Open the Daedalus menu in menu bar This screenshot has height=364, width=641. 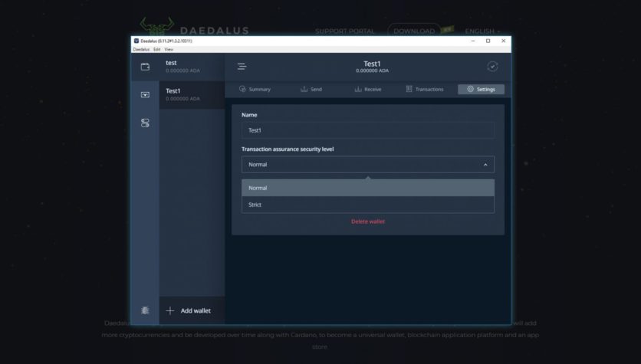coord(141,50)
